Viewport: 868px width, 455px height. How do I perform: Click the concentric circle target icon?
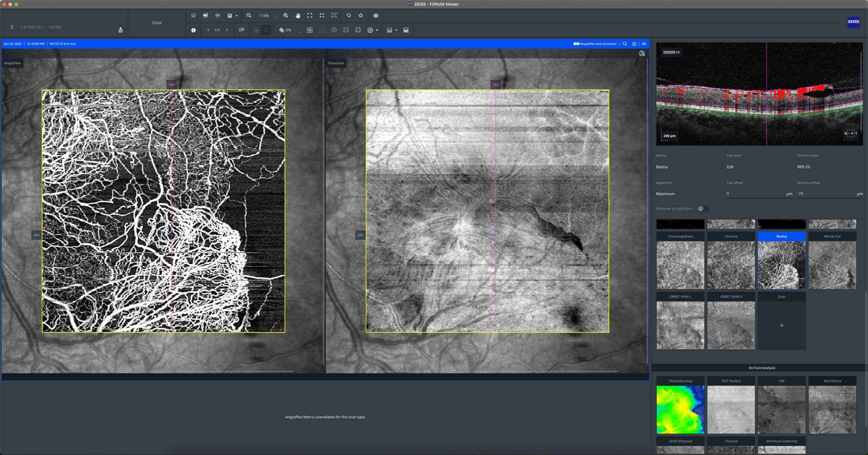[370, 30]
